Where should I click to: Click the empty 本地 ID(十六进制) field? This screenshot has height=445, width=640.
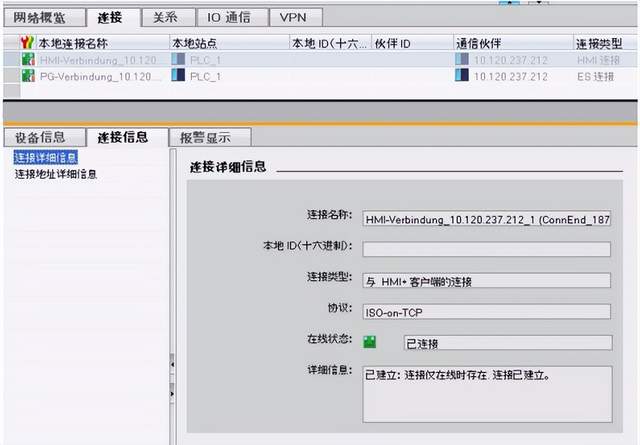487,249
